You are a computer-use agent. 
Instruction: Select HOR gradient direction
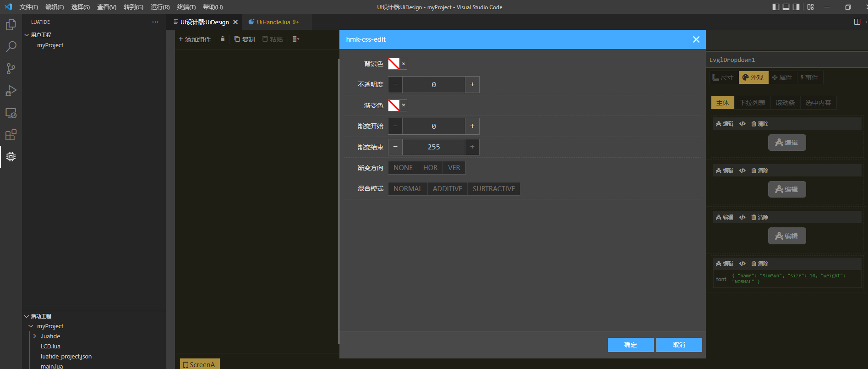(x=430, y=168)
